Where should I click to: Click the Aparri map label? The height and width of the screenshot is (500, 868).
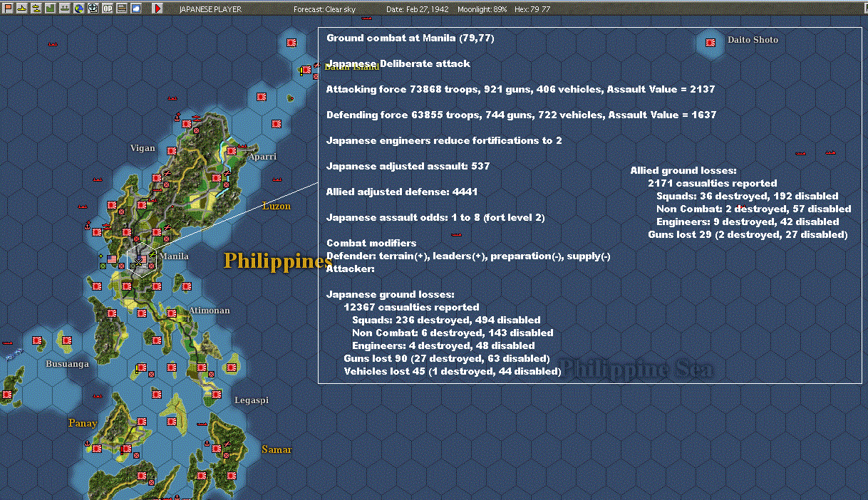tap(262, 157)
